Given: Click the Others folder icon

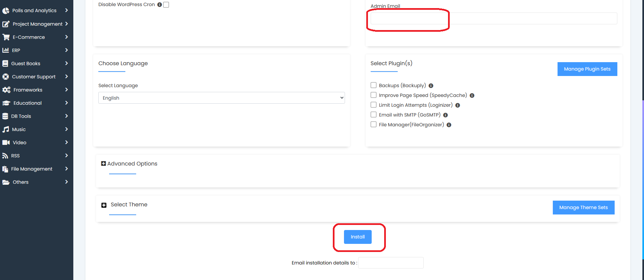Looking at the screenshot, I should tap(6, 182).
